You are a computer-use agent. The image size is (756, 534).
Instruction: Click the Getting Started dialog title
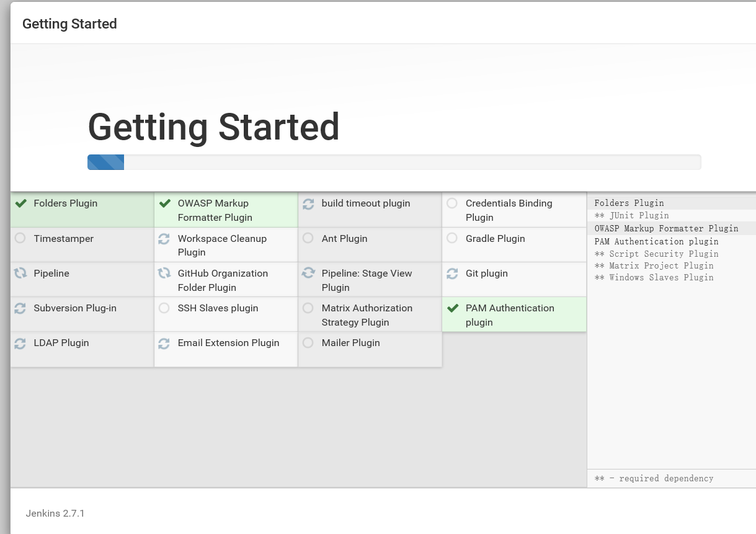69,24
